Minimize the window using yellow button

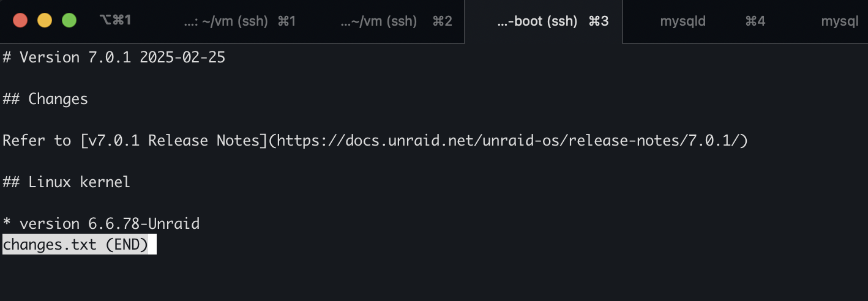pyautogui.click(x=45, y=20)
